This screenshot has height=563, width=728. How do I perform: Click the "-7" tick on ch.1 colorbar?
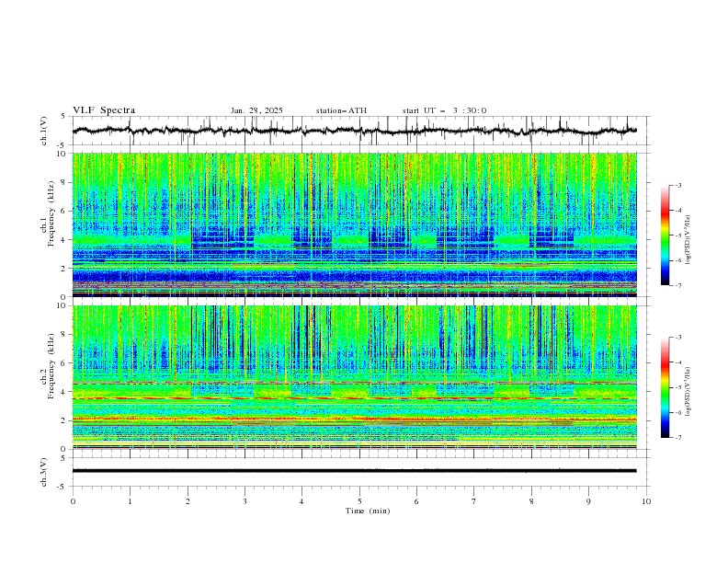click(678, 285)
